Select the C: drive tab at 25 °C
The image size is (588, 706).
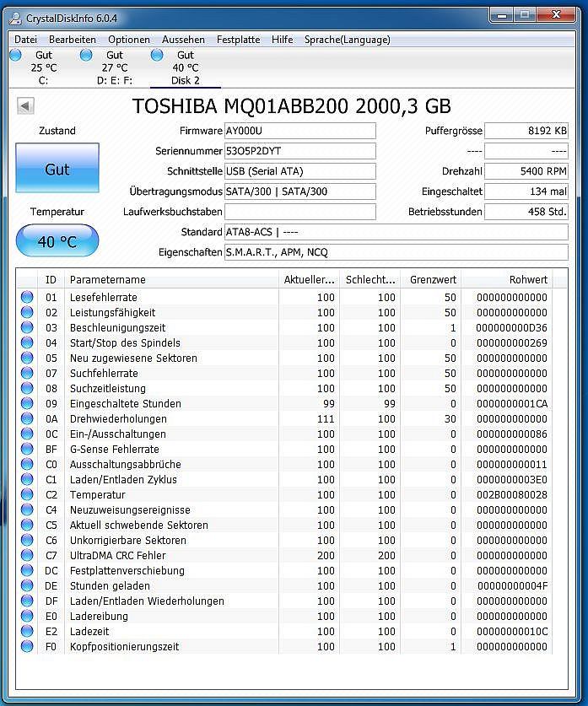click(x=44, y=67)
